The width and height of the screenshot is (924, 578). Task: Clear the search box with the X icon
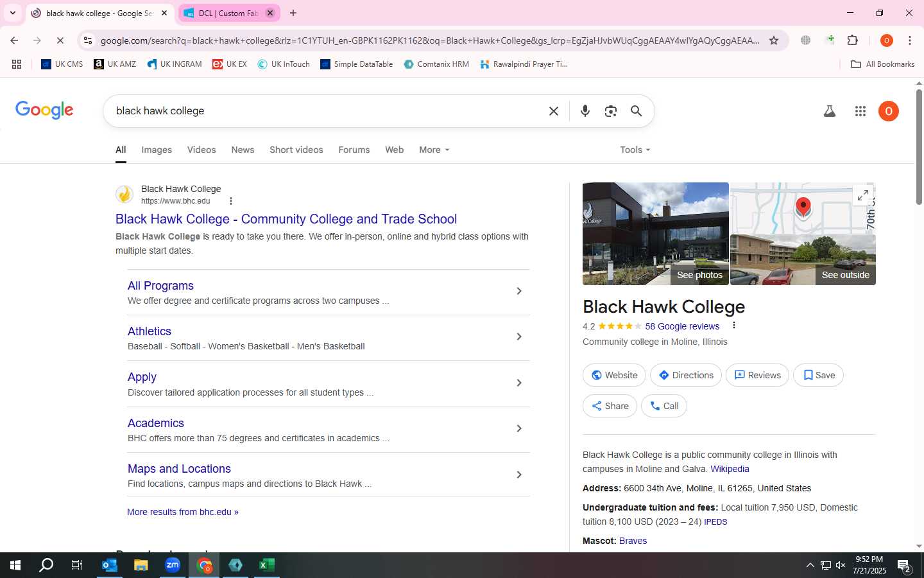[x=554, y=111]
